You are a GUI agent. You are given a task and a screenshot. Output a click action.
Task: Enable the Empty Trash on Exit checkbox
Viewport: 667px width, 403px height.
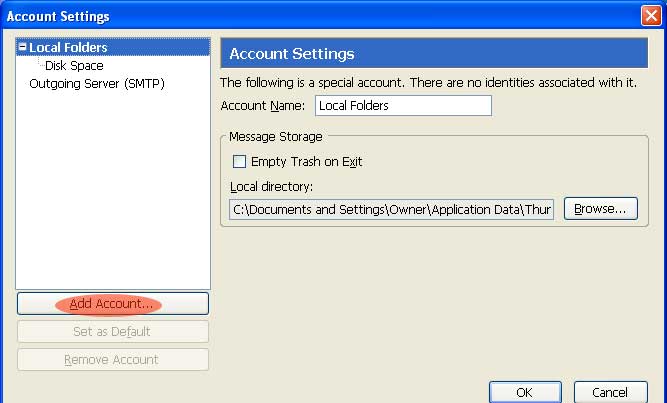(239, 161)
